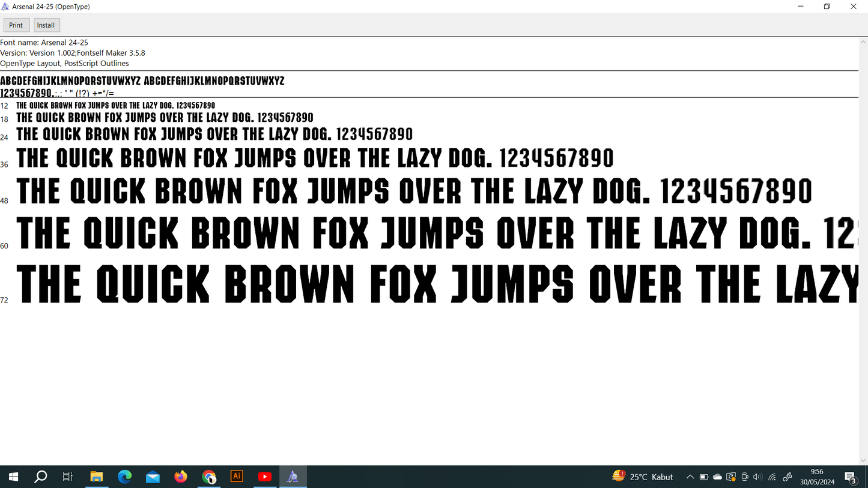Click the 'OpenType Layout, PostScript Outlines' line

tap(65, 63)
